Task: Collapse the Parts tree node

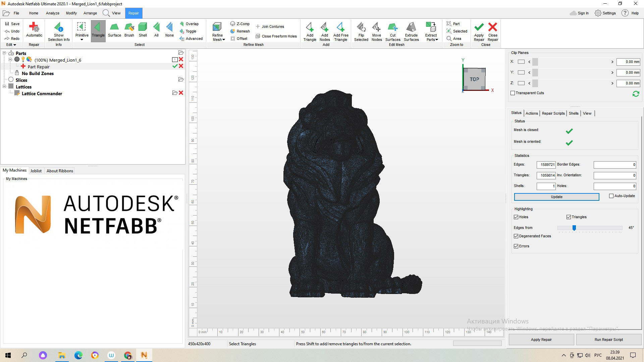Action: pyautogui.click(x=4, y=53)
